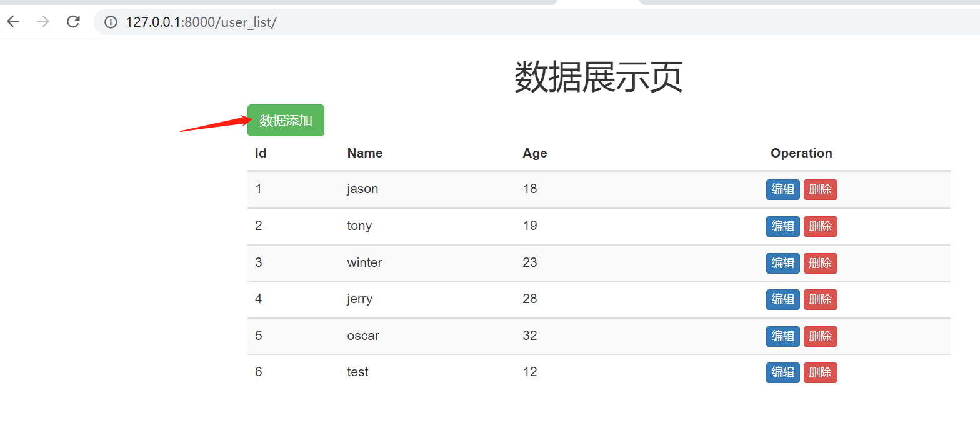Open edit for user oscar
The width and height of the screenshot is (980, 445).
point(782,336)
